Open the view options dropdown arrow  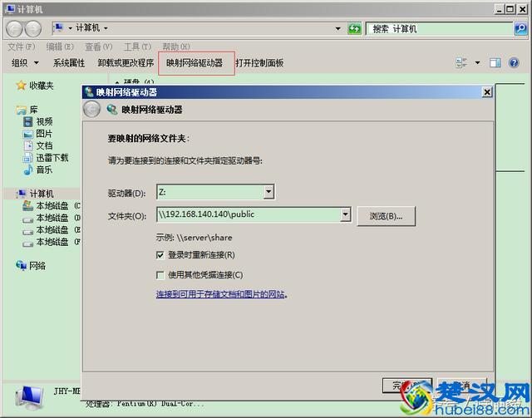pos(477,63)
